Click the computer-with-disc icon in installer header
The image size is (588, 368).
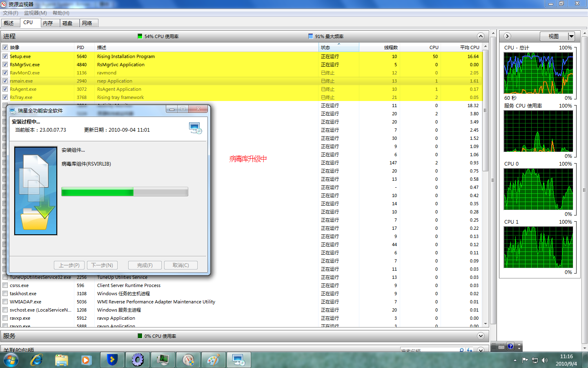(196, 128)
